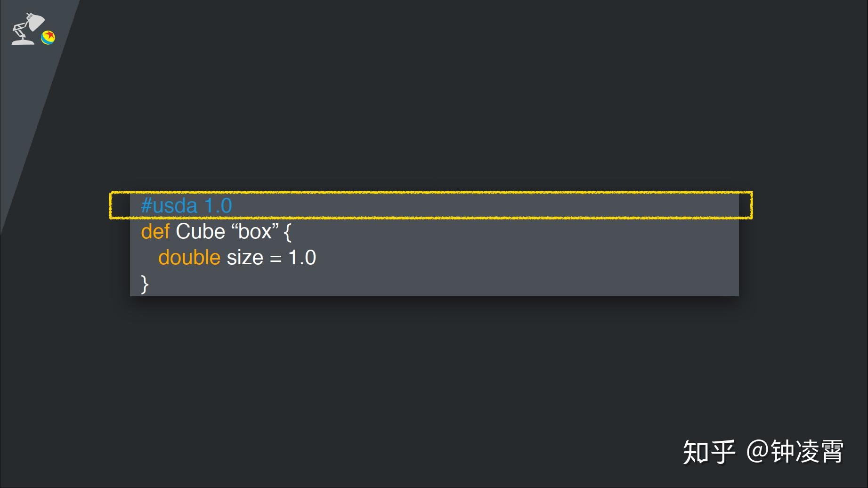Click the Pixar Luxo lamp logo
Viewport: 868px width, 488px height.
coord(27,29)
